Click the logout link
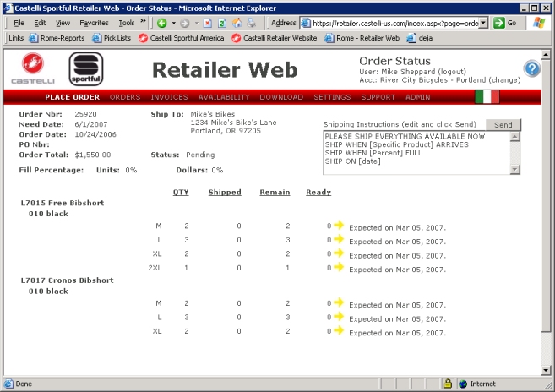The height and width of the screenshot is (392, 555). coord(454,73)
